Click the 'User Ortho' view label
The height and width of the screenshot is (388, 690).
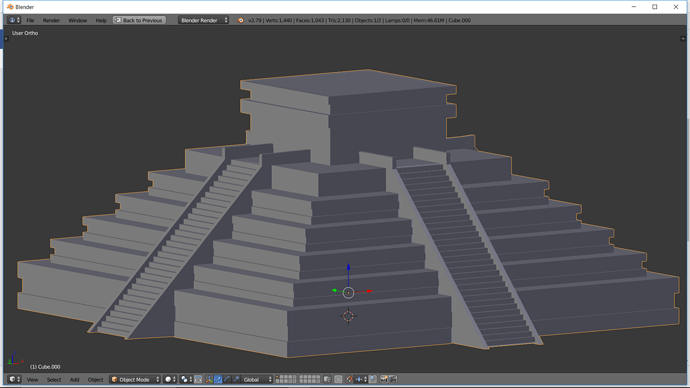click(x=25, y=33)
